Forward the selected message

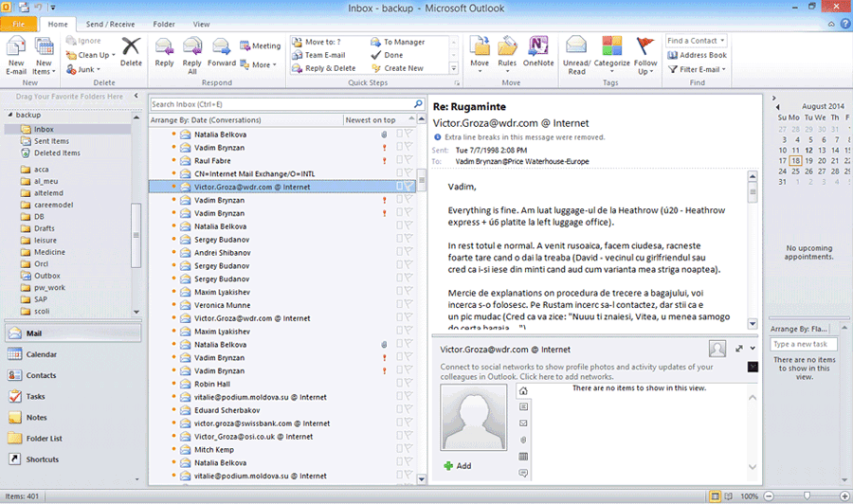pyautogui.click(x=222, y=52)
